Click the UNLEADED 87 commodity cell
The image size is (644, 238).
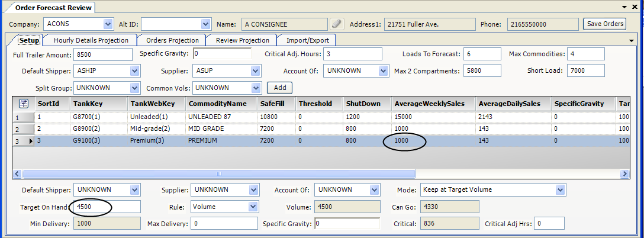pos(221,117)
